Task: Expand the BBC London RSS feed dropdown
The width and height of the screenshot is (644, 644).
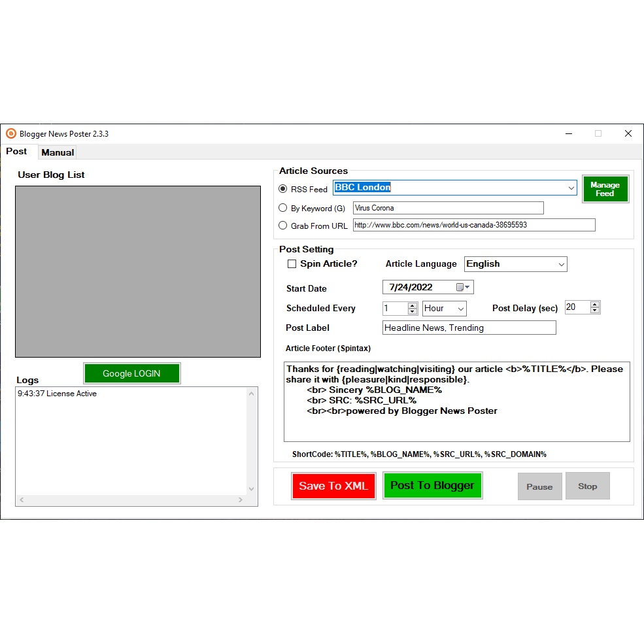Action: [x=571, y=188]
